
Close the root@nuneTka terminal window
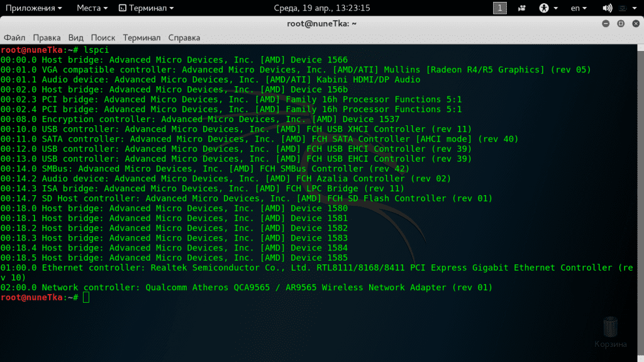click(635, 23)
